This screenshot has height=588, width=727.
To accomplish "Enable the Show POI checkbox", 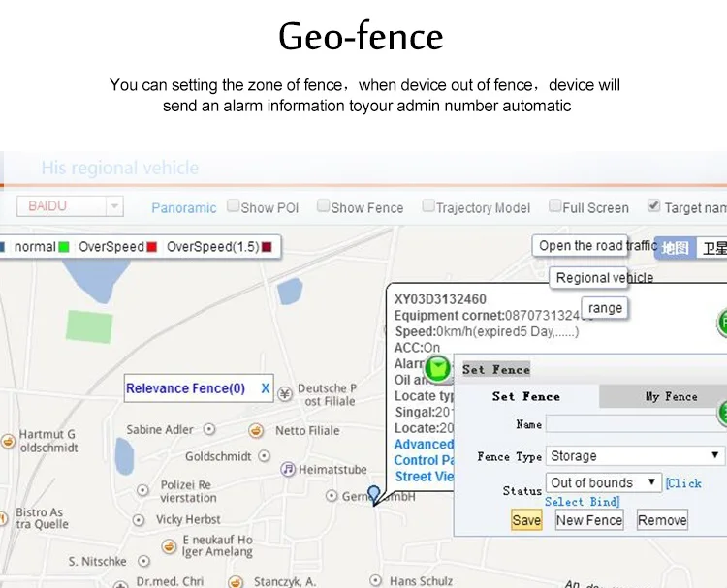I will pos(233,205).
